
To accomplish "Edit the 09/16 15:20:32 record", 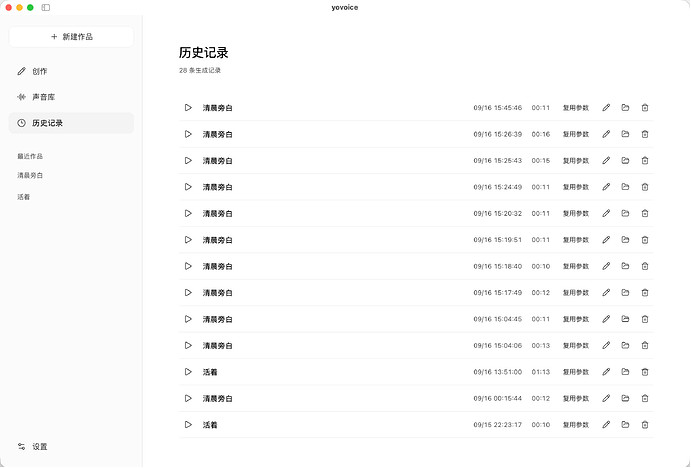I will click(x=606, y=213).
